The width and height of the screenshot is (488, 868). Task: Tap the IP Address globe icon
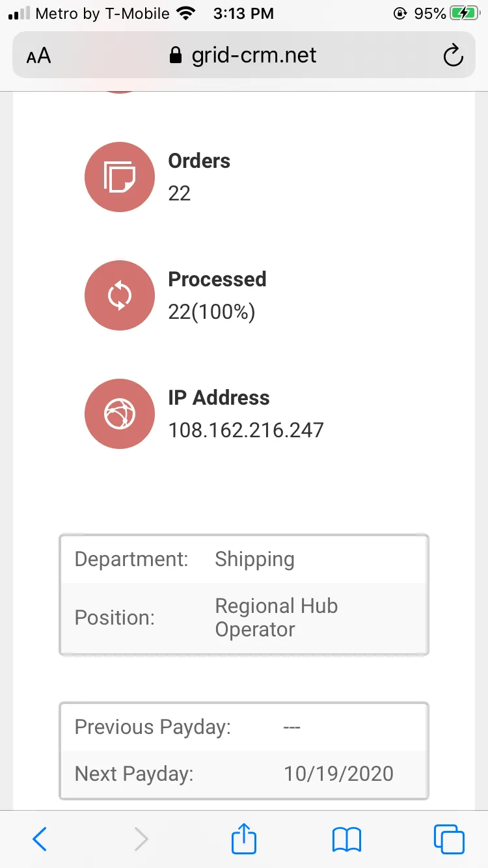tap(120, 414)
